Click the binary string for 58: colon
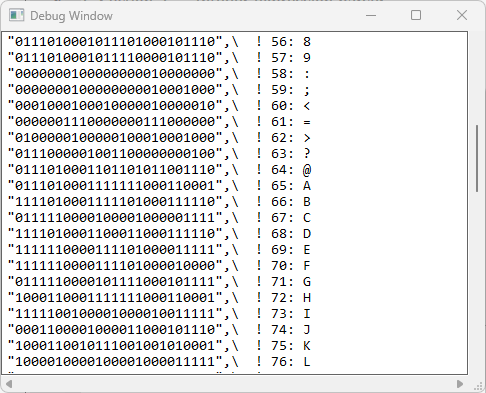The image size is (486, 393). coord(115,74)
